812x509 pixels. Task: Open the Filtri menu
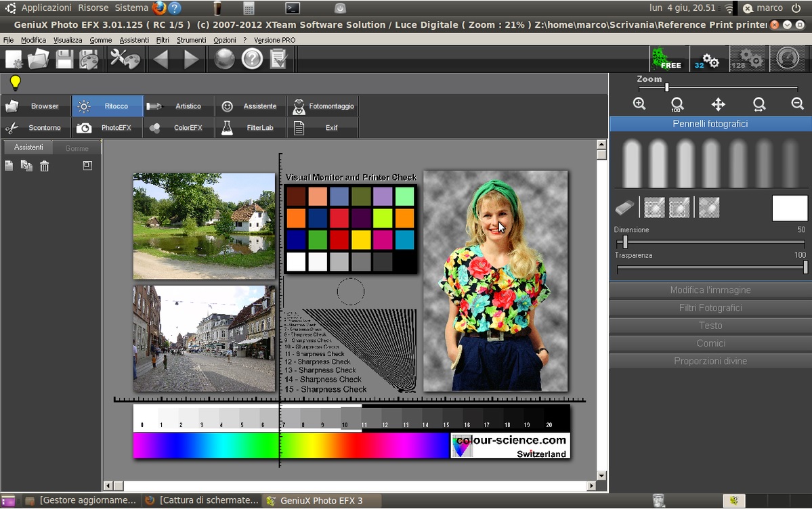(x=163, y=40)
